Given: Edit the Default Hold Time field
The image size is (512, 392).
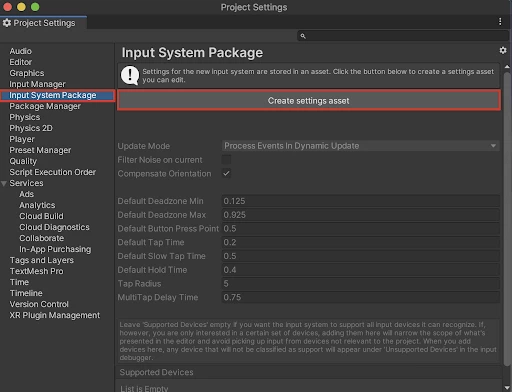Looking at the screenshot, I should [x=361, y=270].
